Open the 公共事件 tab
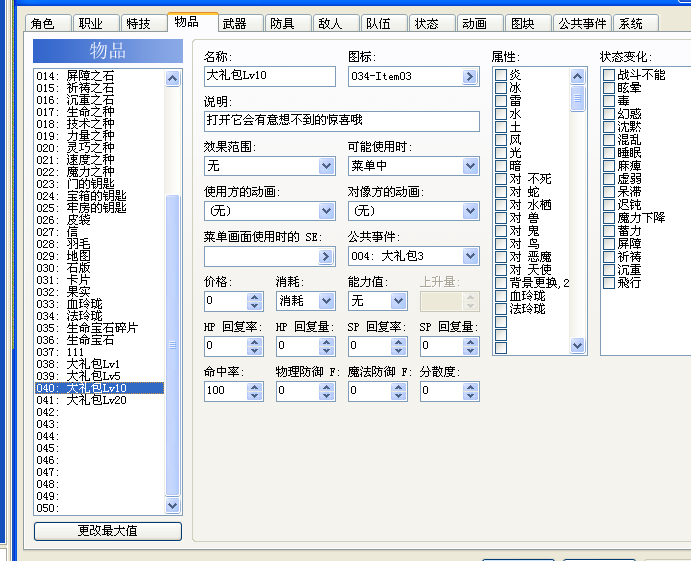The height and width of the screenshot is (561, 691). tap(582, 23)
